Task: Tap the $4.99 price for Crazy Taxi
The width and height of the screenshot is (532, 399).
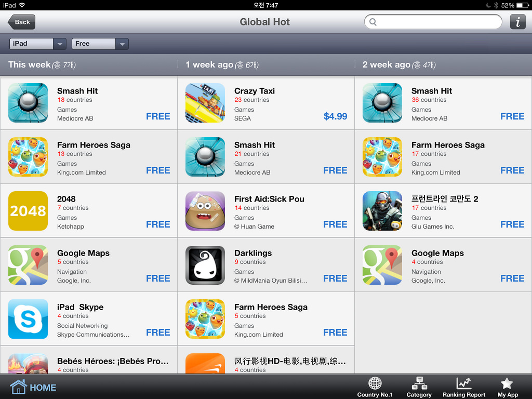Action: (x=335, y=116)
